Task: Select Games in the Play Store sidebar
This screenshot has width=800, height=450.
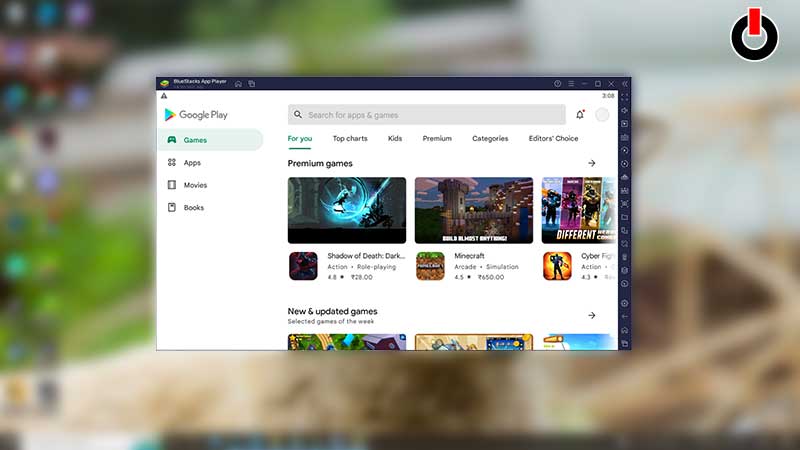Action: 211,140
